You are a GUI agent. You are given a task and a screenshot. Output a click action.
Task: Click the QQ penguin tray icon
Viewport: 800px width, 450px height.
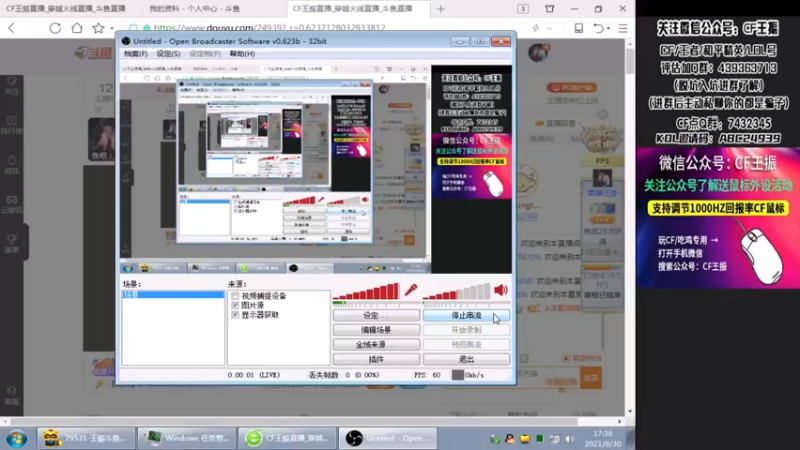coord(510,439)
